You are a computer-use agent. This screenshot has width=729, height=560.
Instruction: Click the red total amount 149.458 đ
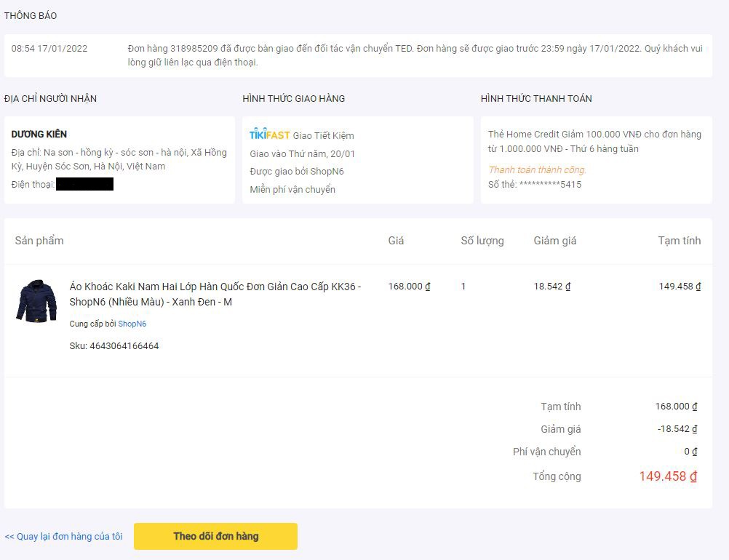[x=667, y=476]
